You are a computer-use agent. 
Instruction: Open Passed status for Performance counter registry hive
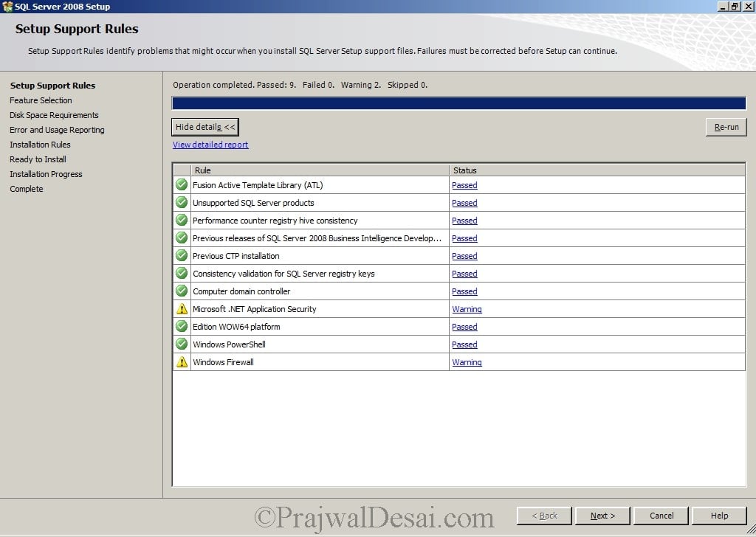pos(464,221)
